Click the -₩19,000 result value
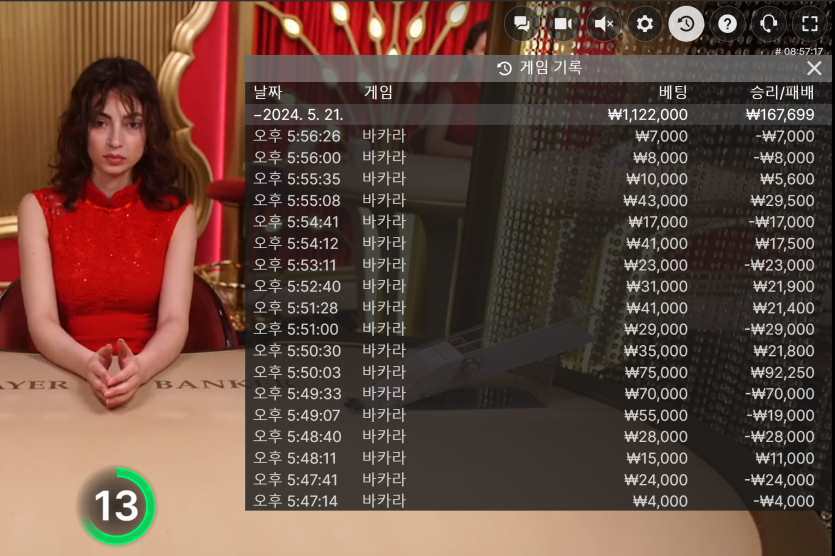Image resolution: width=835 pixels, height=556 pixels. click(780, 415)
